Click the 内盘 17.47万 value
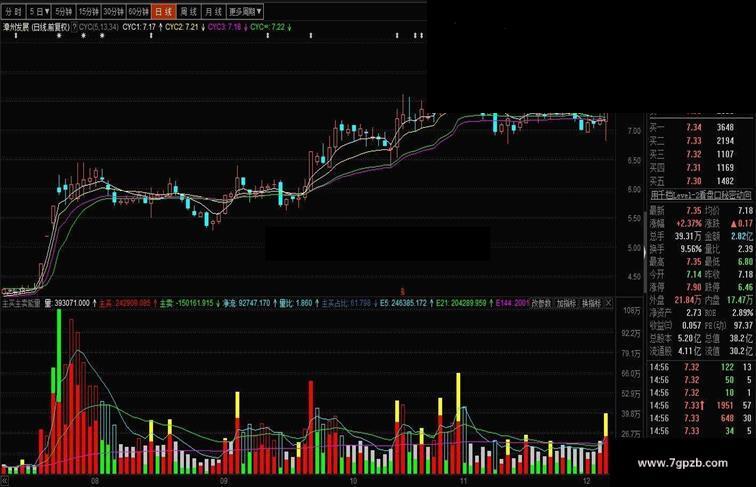The width and height of the screenshot is (756, 487). (740, 300)
